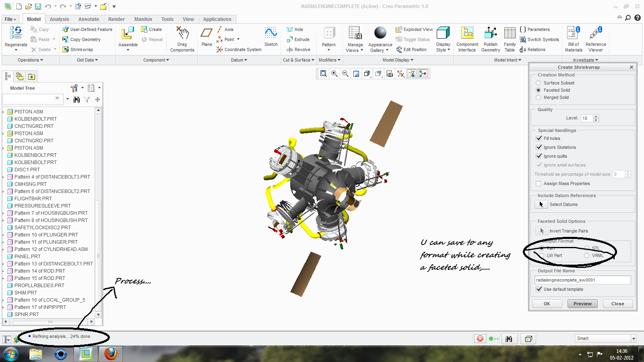Screen dimensions: 644x362
Task: Expand the Model Intent group dropdown
Action: (508, 60)
